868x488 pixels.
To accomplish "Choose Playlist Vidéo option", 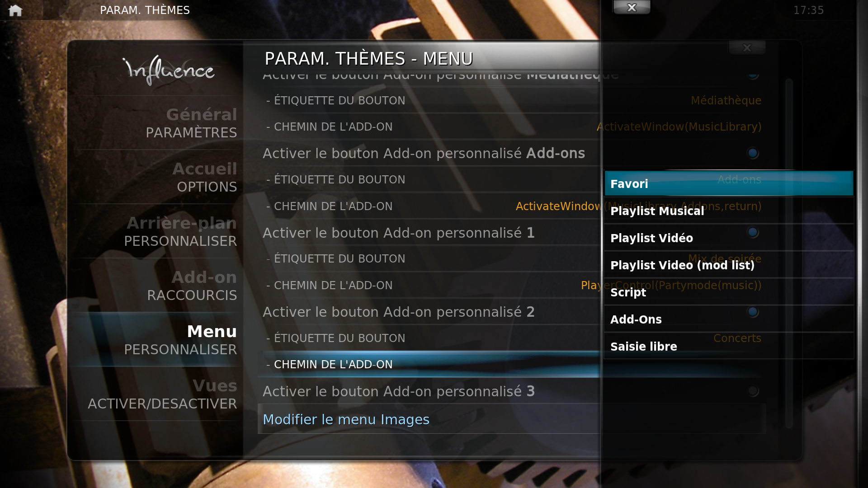I will [729, 238].
